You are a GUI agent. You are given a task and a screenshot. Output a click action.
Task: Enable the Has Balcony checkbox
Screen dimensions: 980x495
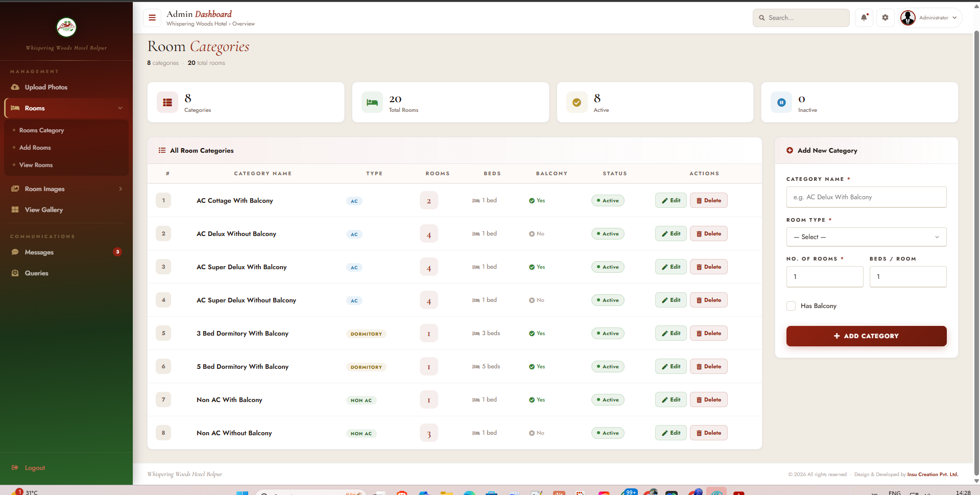791,306
